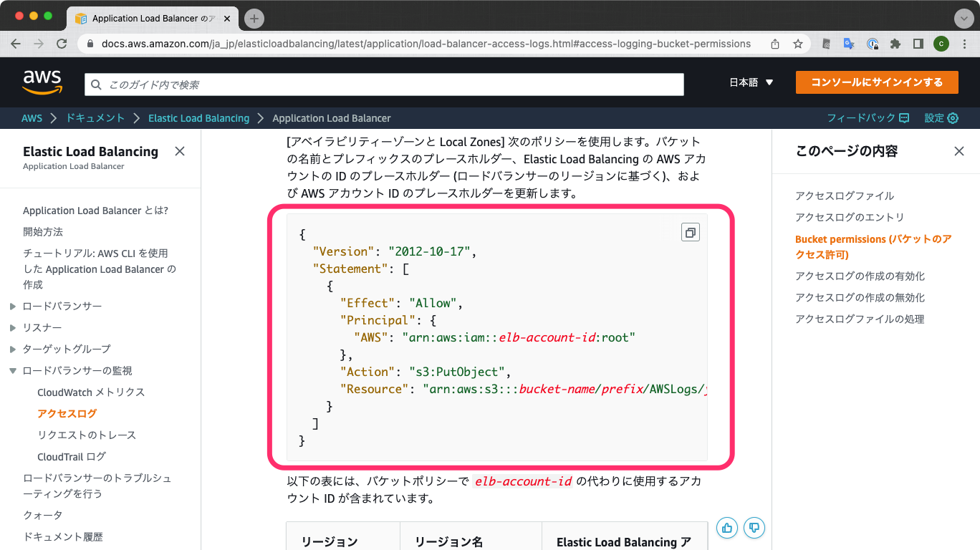Viewport: 980px width, 550px height.
Task: Open ロードバランサーのトラブルシューティング page
Action: (x=97, y=486)
